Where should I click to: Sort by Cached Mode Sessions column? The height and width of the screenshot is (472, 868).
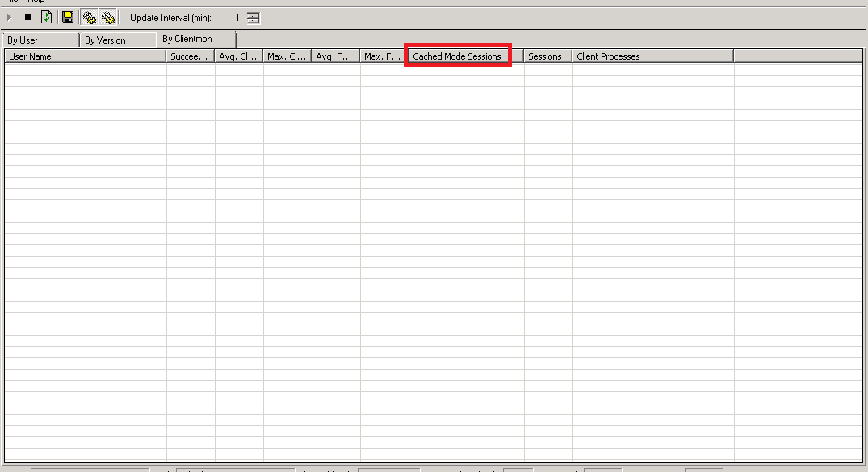457,56
